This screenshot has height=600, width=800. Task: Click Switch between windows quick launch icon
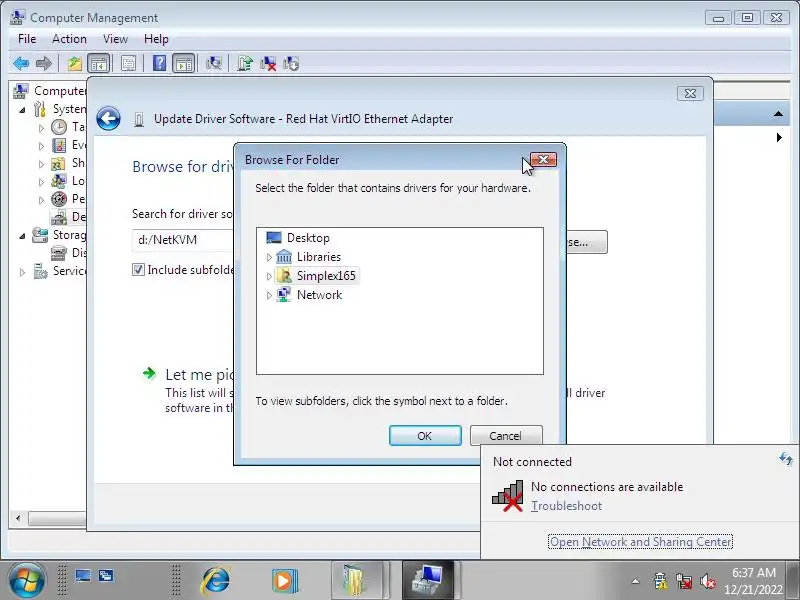(106, 576)
